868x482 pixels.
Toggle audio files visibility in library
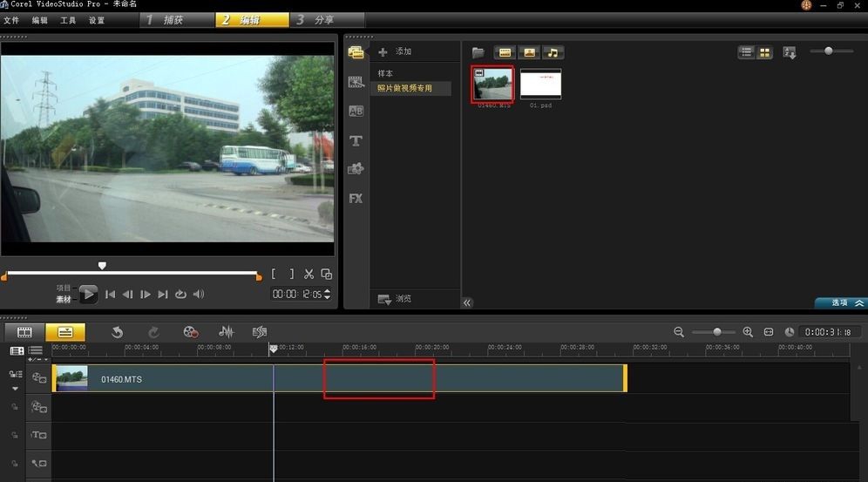tap(553, 53)
